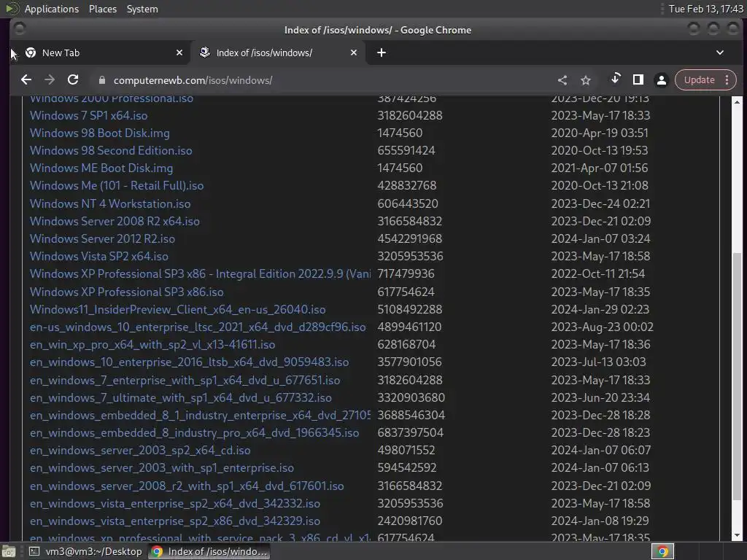The image size is (747, 560).
Task: Open the Chrome profile icon
Action: point(661,80)
